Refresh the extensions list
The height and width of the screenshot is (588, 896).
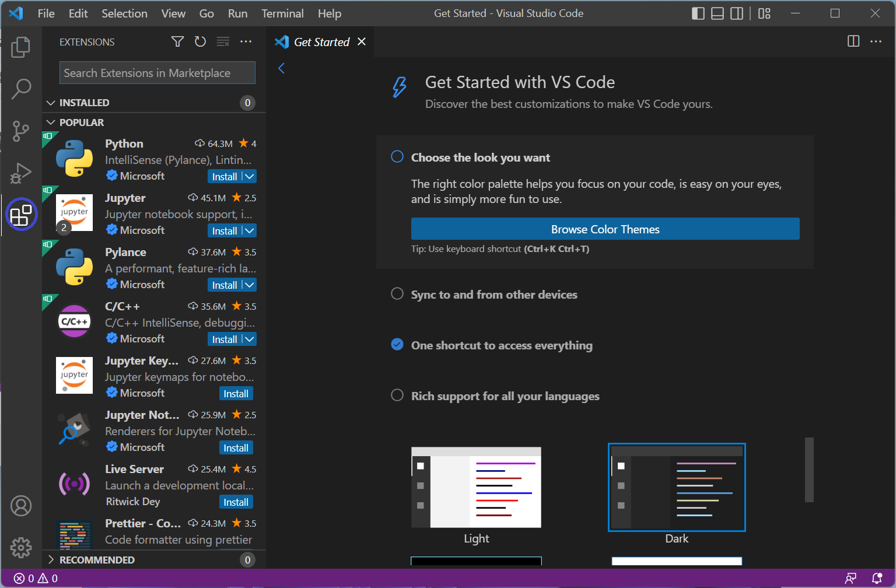coord(200,41)
